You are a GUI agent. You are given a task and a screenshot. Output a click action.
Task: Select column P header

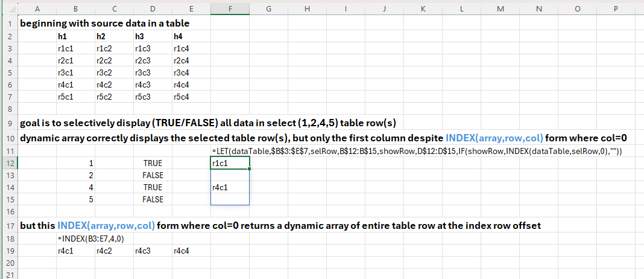(x=615, y=8)
